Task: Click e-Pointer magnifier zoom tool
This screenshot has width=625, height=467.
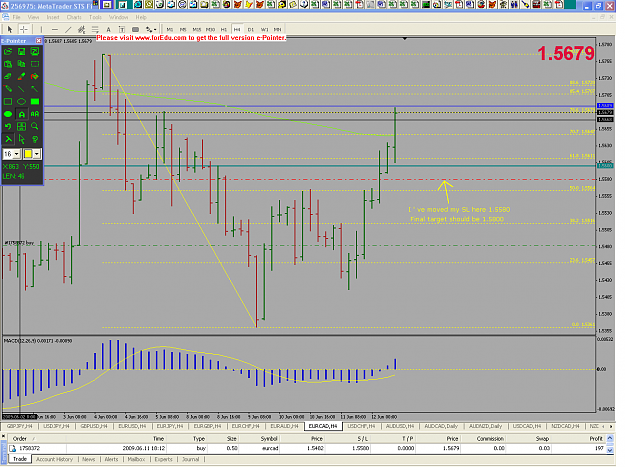Action: coord(35,127)
